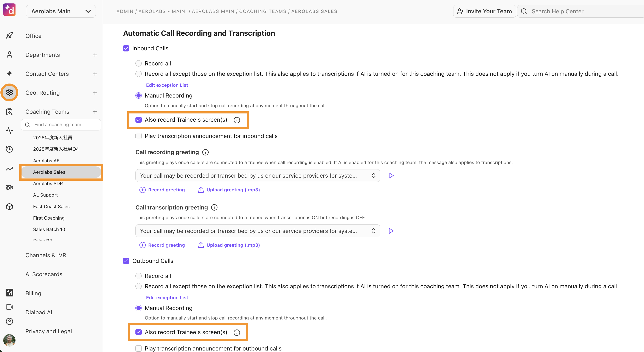Open Dialpad AI menu item

click(39, 312)
